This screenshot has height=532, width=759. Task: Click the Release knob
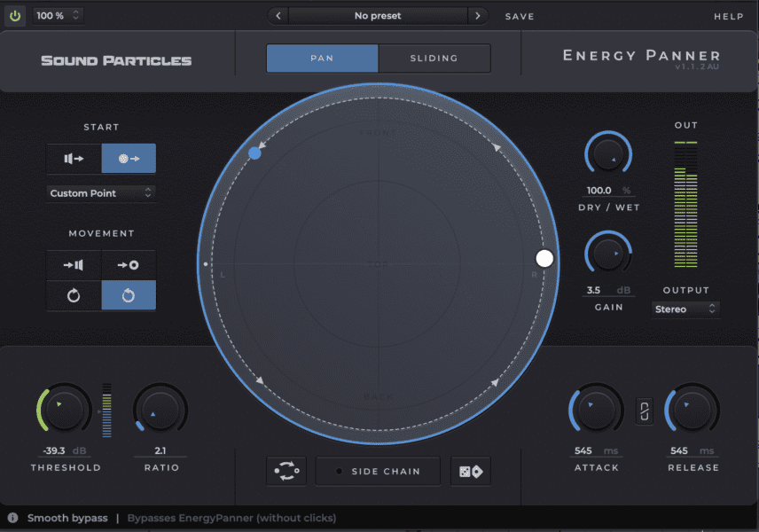point(692,410)
